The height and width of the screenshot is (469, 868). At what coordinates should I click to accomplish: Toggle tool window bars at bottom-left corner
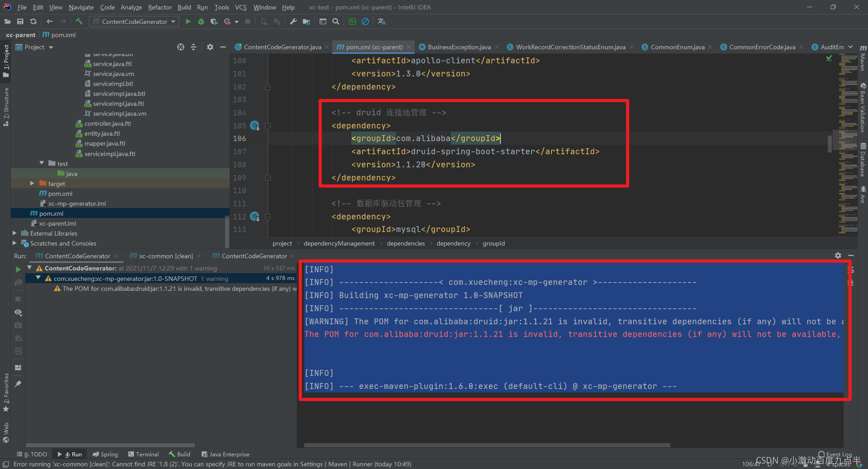(6, 464)
